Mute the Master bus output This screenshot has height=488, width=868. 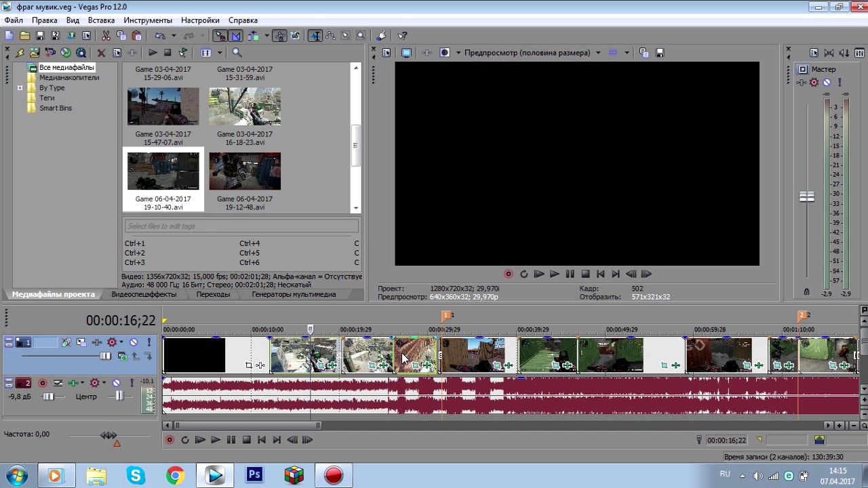(827, 82)
